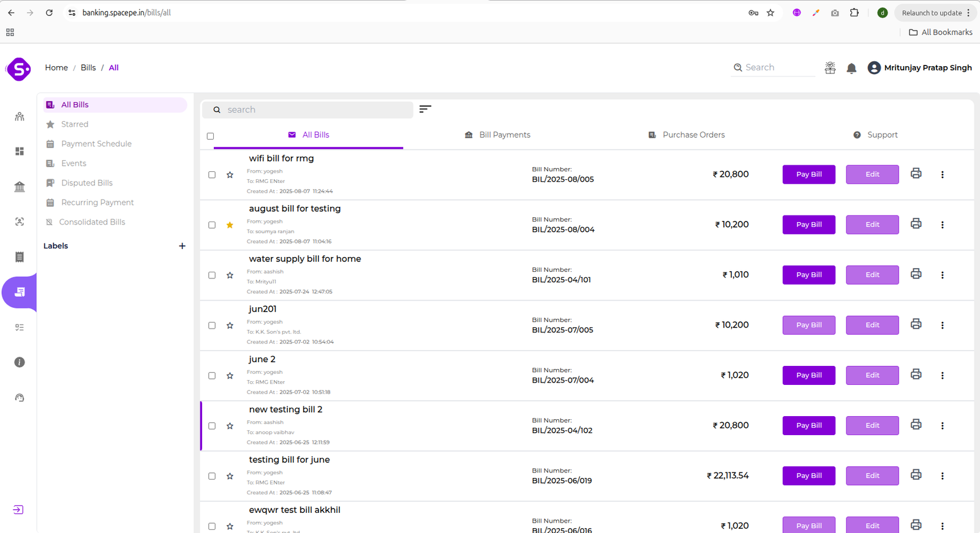980x533 pixels.
Task: Tick the select-all bills checkbox
Action: 211,136
